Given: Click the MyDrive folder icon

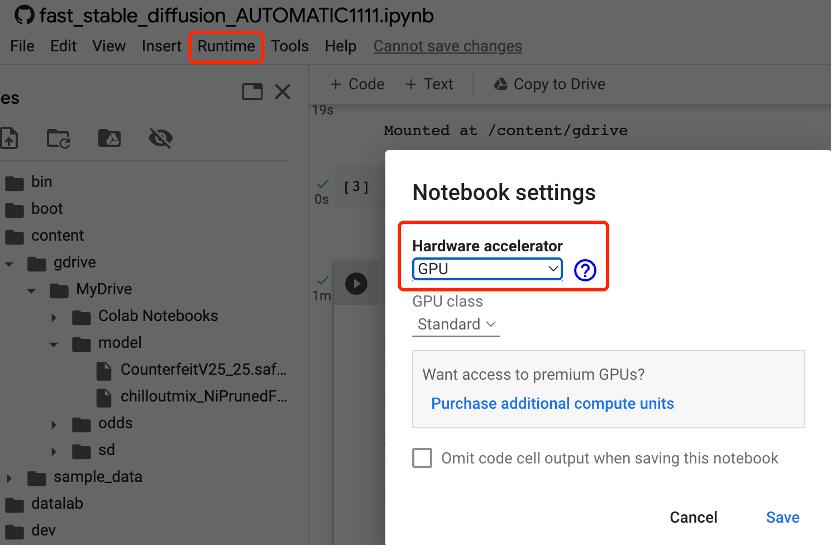Looking at the screenshot, I should (59, 290).
